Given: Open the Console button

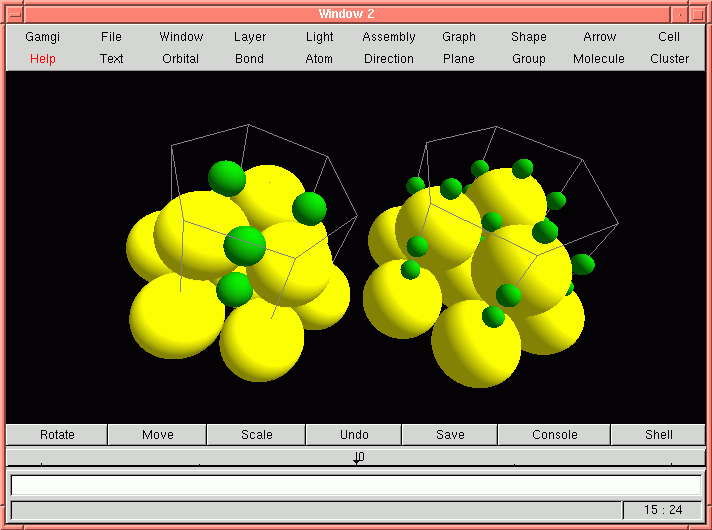Looking at the screenshot, I should pos(554,435).
